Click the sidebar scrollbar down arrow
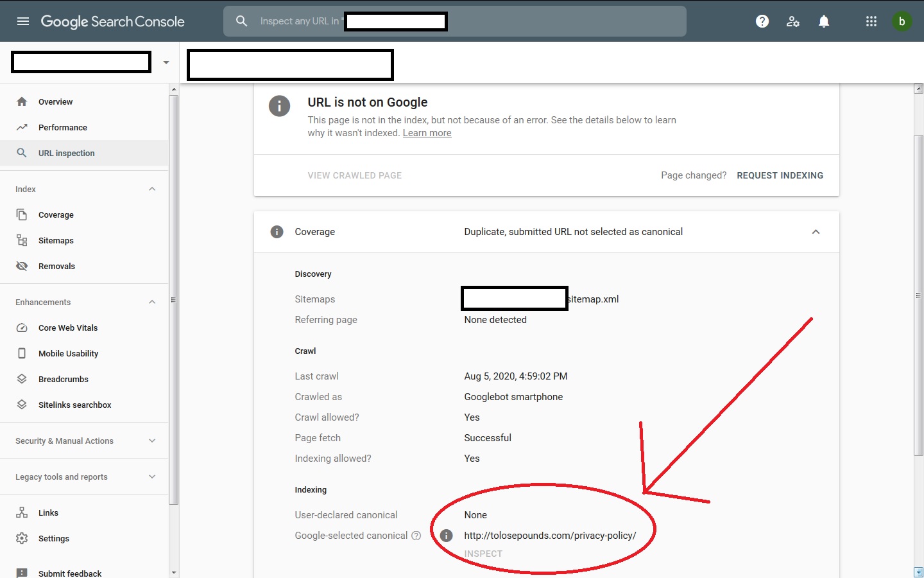 point(173,572)
